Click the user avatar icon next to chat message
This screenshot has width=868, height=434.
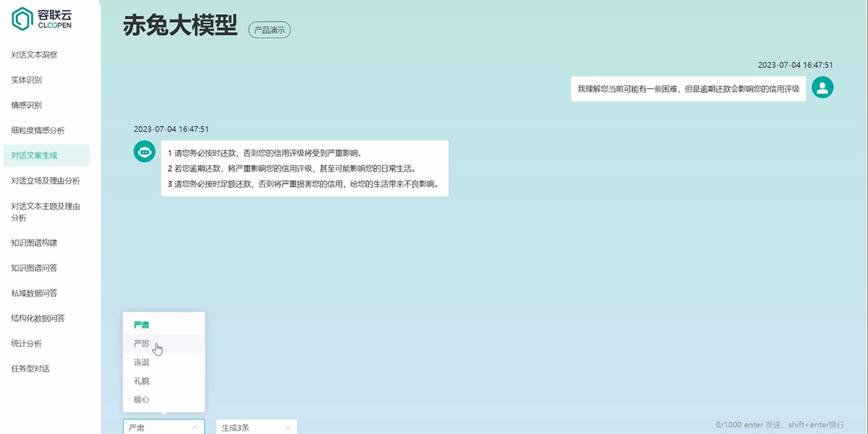click(x=822, y=87)
